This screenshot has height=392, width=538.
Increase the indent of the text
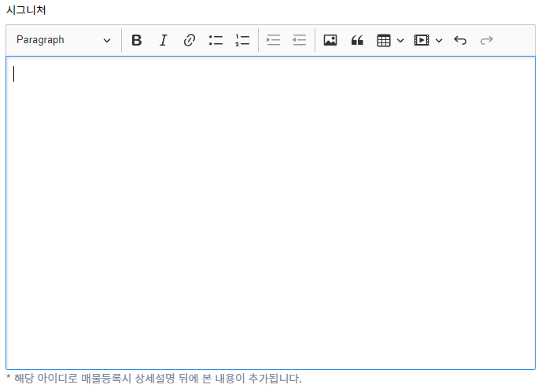(x=273, y=40)
